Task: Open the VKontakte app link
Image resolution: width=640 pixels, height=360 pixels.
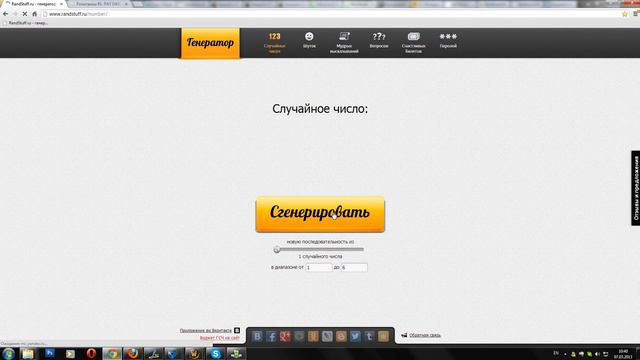Action: click(206, 330)
